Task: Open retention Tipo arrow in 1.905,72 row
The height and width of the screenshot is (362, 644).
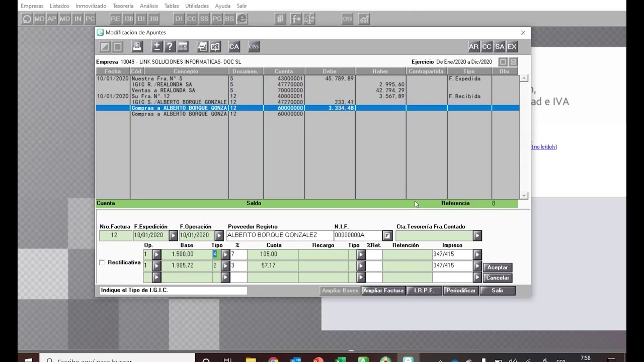Action: tap(361, 265)
